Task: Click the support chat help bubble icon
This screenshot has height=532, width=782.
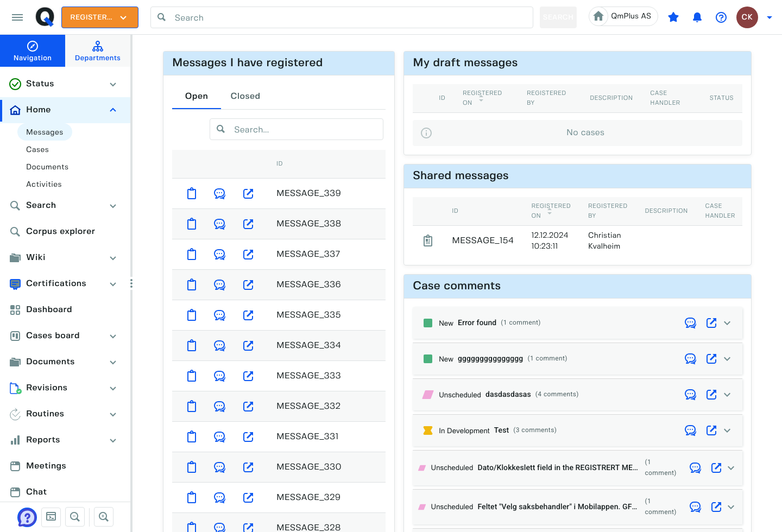Action: 27,517
